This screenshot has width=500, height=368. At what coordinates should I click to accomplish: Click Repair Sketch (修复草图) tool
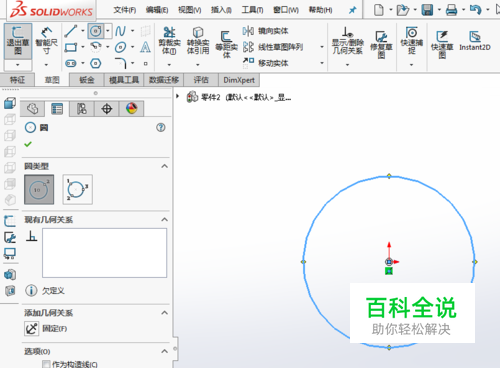(381, 44)
